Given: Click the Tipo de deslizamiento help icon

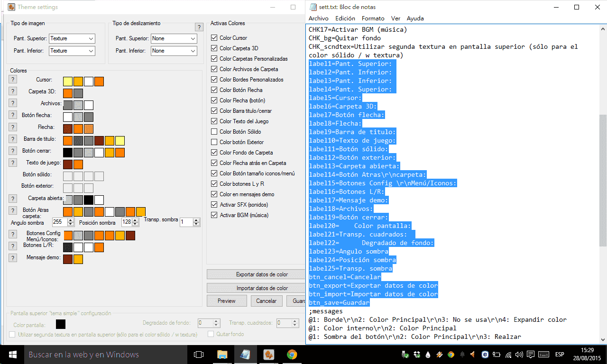Looking at the screenshot, I should [199, 27].
